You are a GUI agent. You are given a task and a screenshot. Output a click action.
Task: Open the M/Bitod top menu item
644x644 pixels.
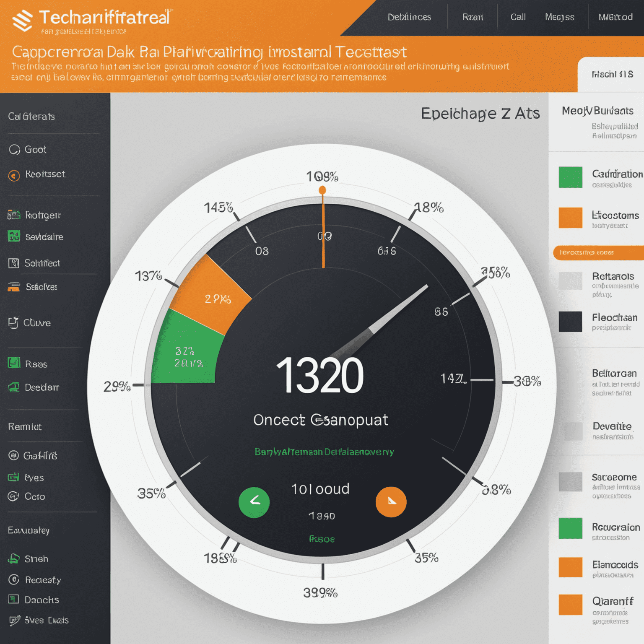click(615, 17)
